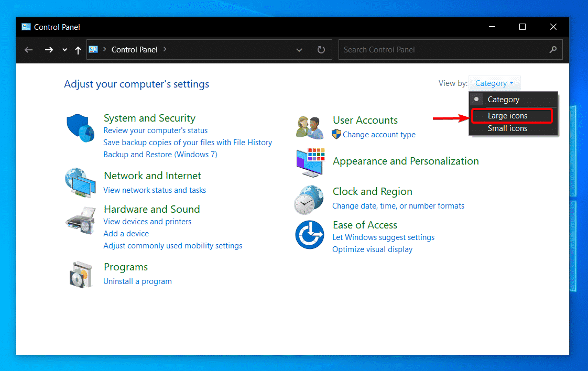Open the Network and Internet globe icon

coord(80,183)
